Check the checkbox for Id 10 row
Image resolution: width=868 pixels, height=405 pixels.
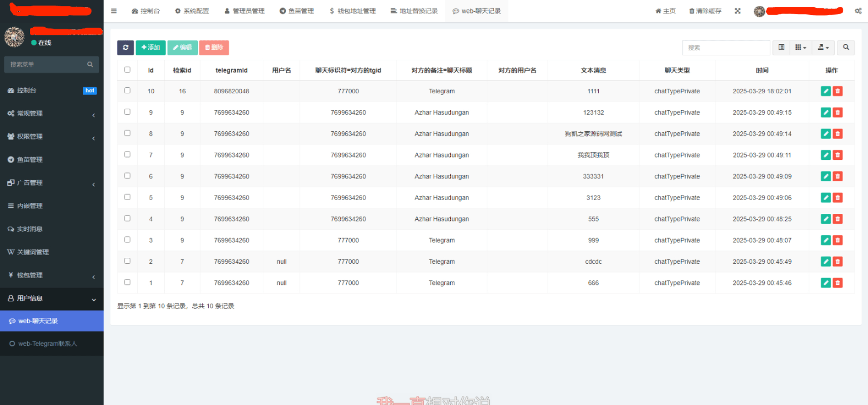pyautogui.click(x=127, y=91)
